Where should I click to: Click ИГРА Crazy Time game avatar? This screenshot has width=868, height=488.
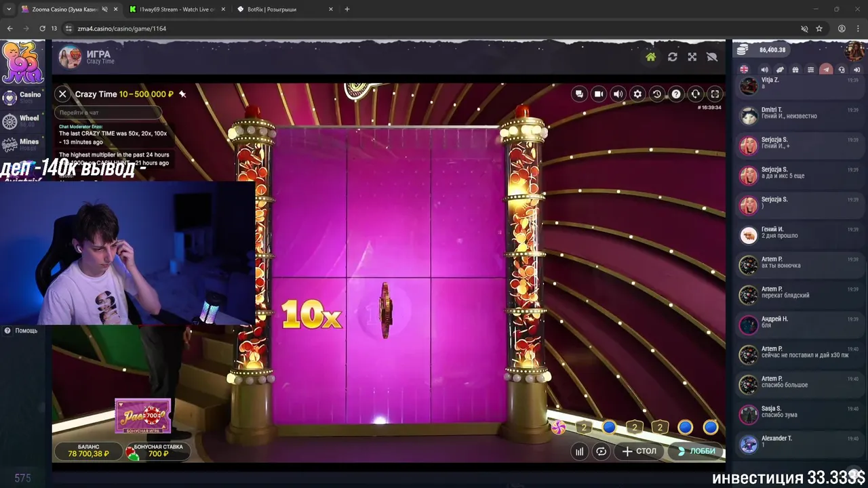70,57
